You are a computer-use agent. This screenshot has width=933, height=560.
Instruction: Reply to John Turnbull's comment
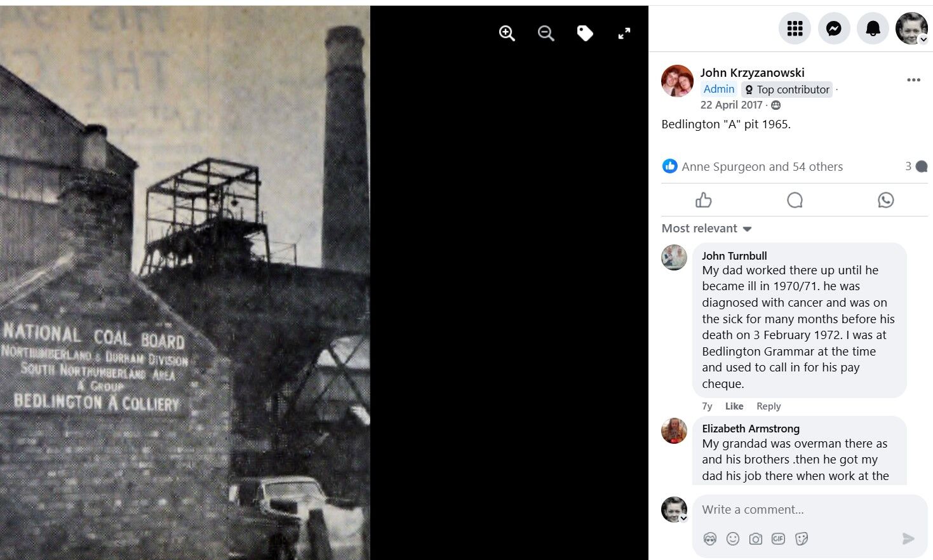pos(769,406)
